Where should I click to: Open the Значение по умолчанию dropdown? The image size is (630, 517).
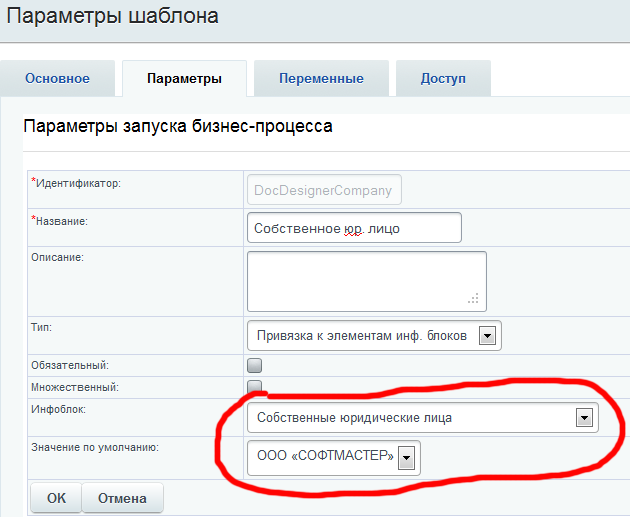(333, 458)
